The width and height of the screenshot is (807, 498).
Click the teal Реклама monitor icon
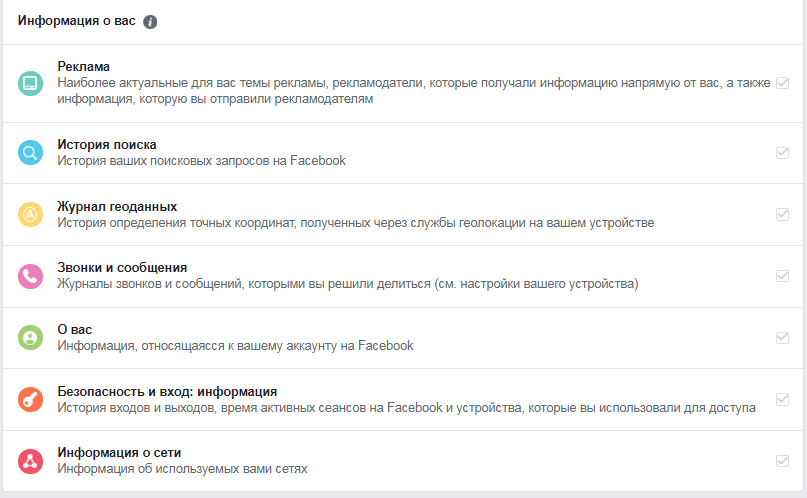coord(30,83)
